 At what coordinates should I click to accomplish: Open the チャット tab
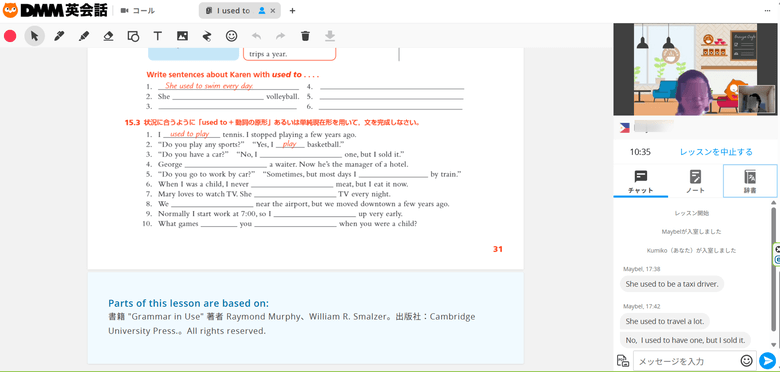click(x=640, y=181)
